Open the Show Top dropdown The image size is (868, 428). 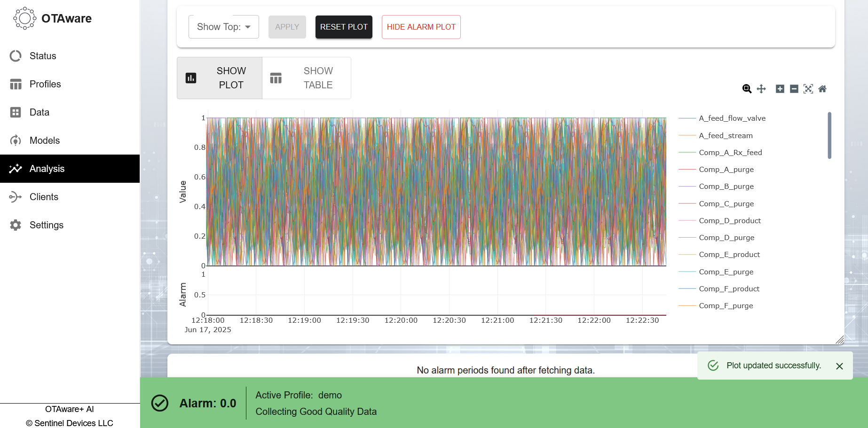point(224,27)
